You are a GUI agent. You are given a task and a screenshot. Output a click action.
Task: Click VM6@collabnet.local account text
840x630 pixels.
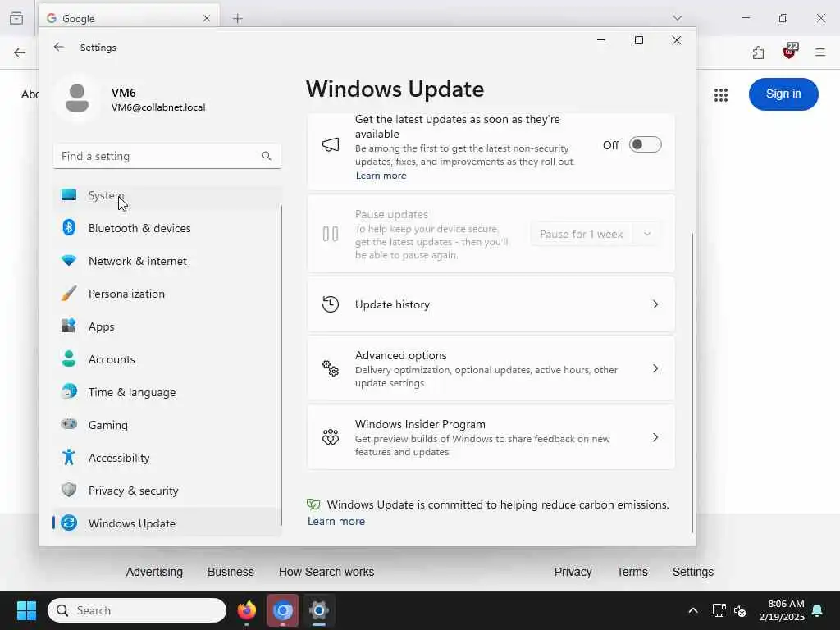(158, 107)
